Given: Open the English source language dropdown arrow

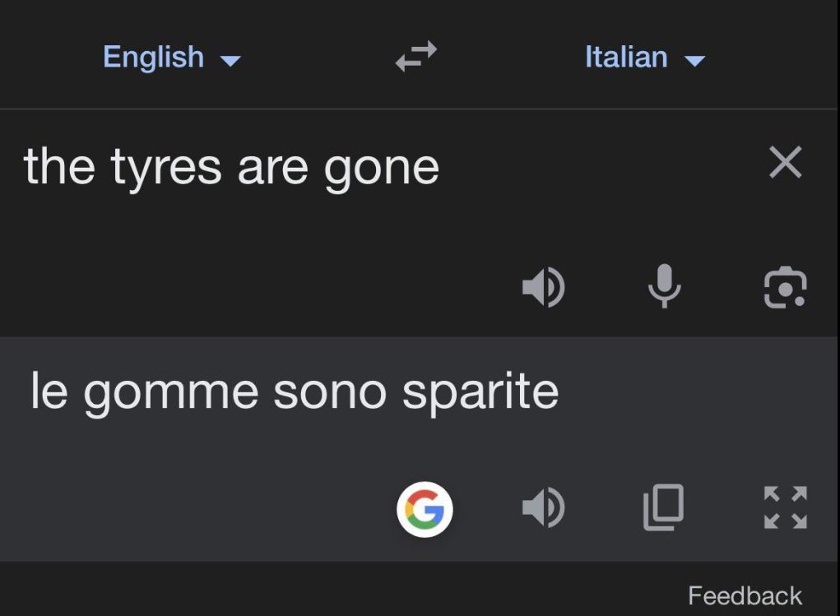Looking at the screenshot, I should click(x=230, y=61).
